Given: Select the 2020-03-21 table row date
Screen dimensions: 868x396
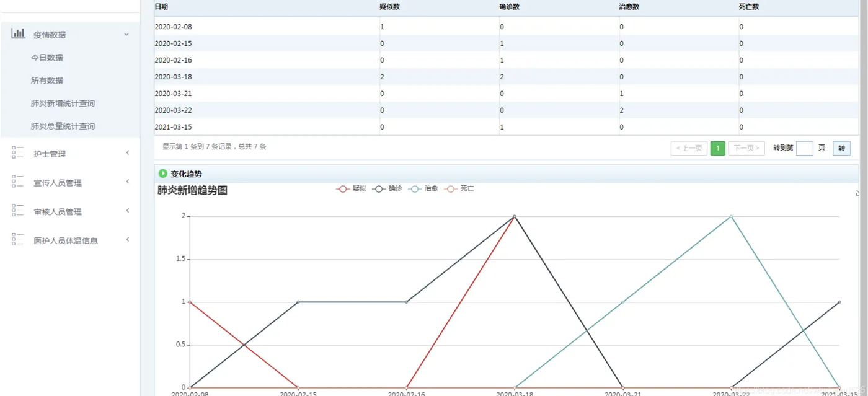Looking at the screenshot, I should [x=173, y=94].
